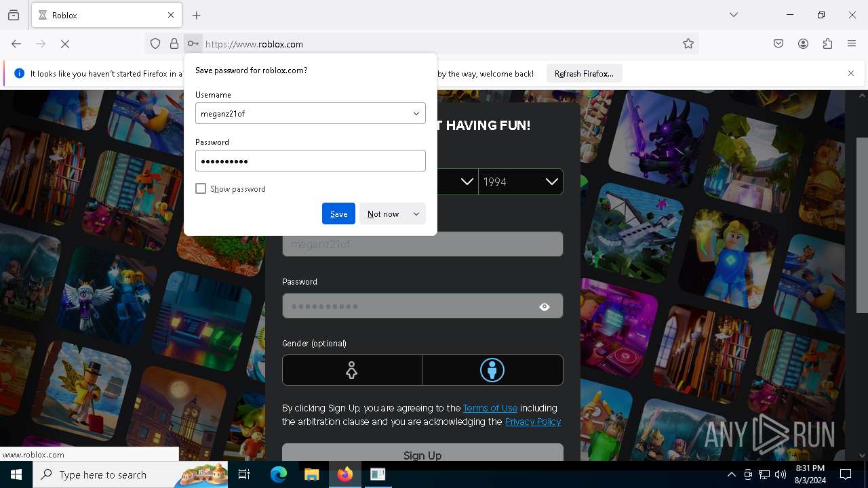Save the password for roblox.com

(338, 213)
